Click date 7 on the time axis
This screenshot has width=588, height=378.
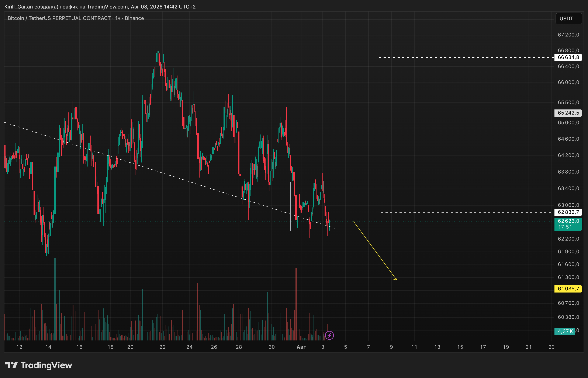point(369,347)
